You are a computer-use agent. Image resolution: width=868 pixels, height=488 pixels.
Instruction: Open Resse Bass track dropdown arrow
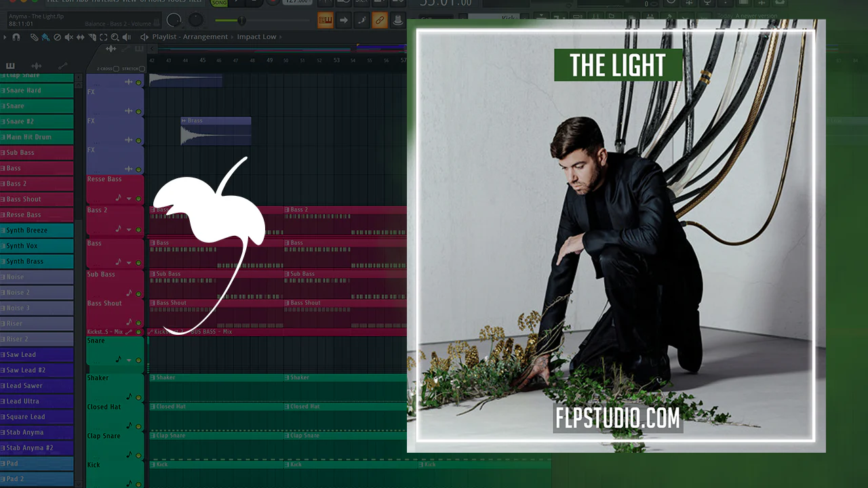coord(129,199)
